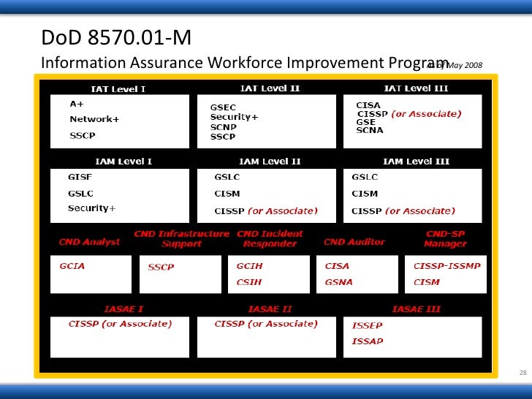
Task: Select SCNA in the IAT Level III box
Action: click(370, 130)
